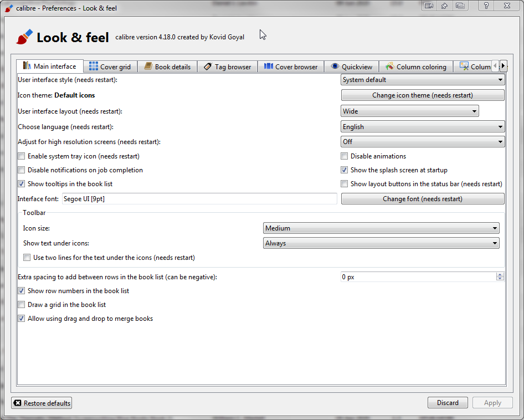Click the pin icon in the title bar

444,6
